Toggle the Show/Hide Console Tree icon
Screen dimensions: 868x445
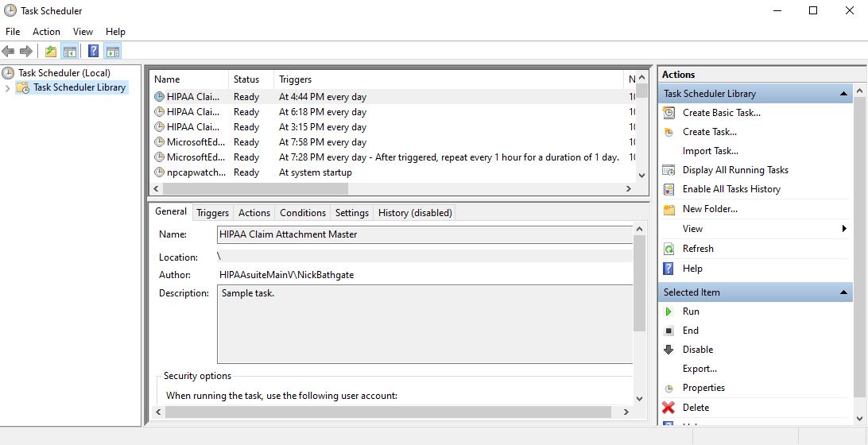[x=70, y=52]
